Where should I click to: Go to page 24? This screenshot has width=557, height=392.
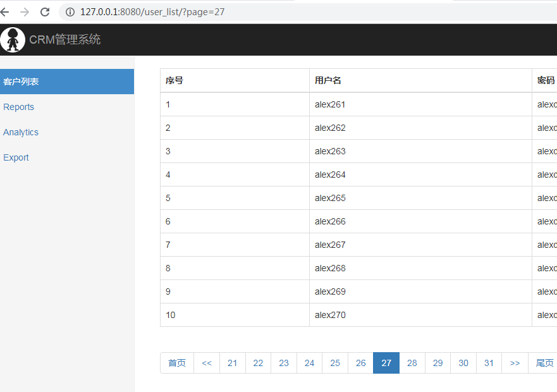pyautogui.click(x=309, y=363)
